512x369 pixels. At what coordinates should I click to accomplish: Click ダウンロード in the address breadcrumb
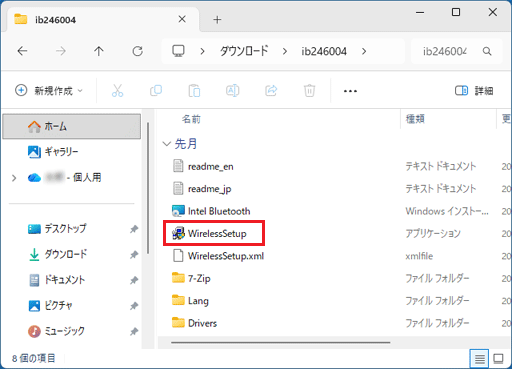pyautogui.click(x=244, y=51)
